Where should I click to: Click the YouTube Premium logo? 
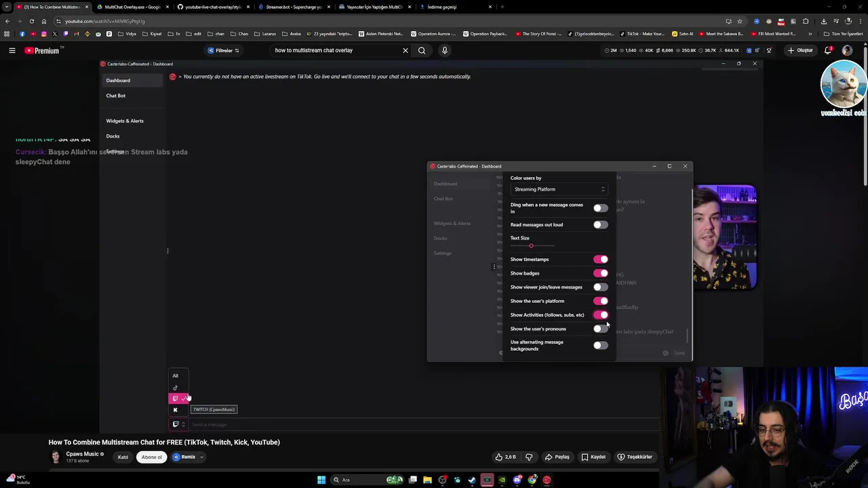43,50
